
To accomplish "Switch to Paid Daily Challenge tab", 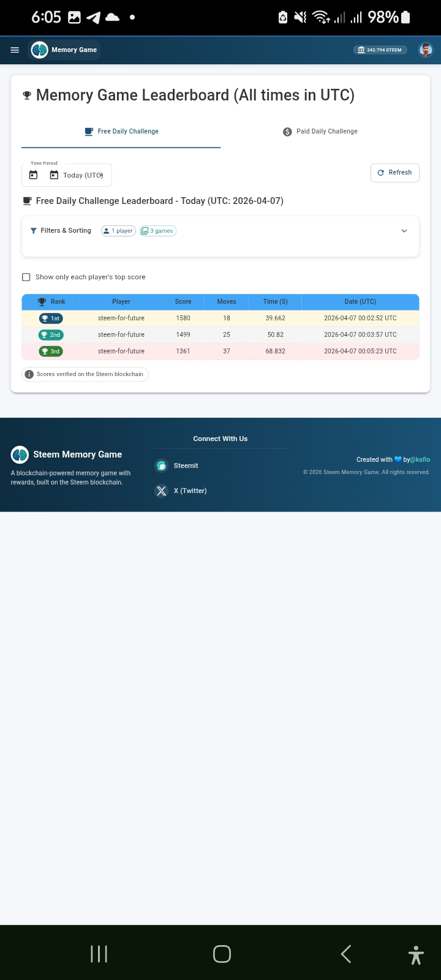I will 320,132.
